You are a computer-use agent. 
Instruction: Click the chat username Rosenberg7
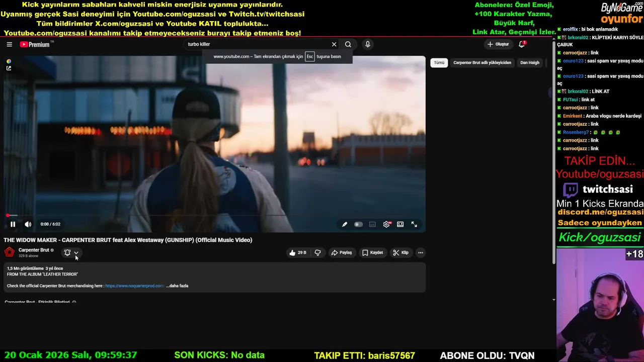coord(576,132)
